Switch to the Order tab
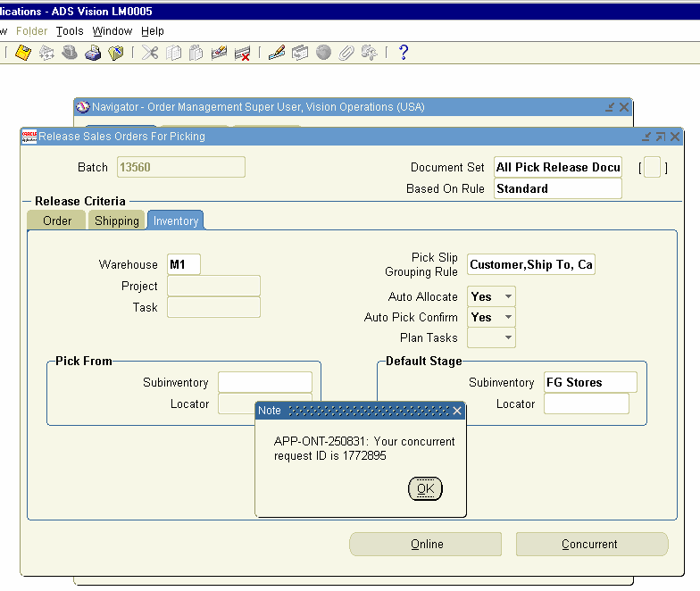Viewport: 700px width, 591px height. (57, 221)
